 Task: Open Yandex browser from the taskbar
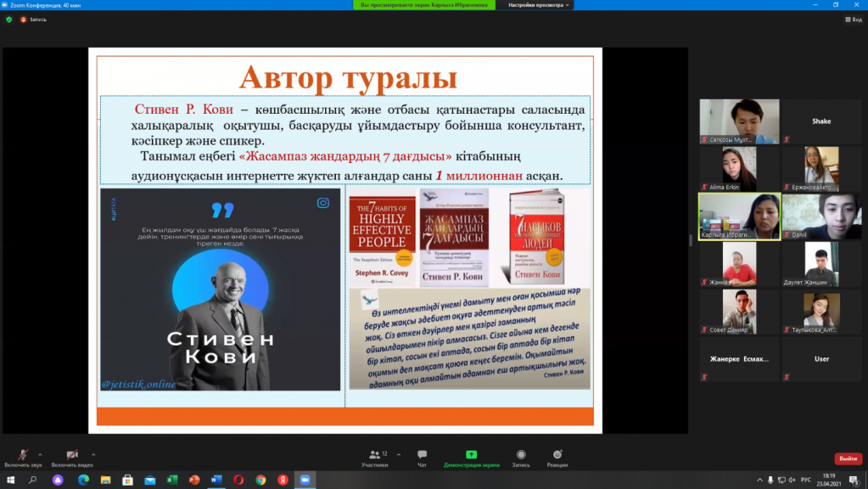(283, 481)
